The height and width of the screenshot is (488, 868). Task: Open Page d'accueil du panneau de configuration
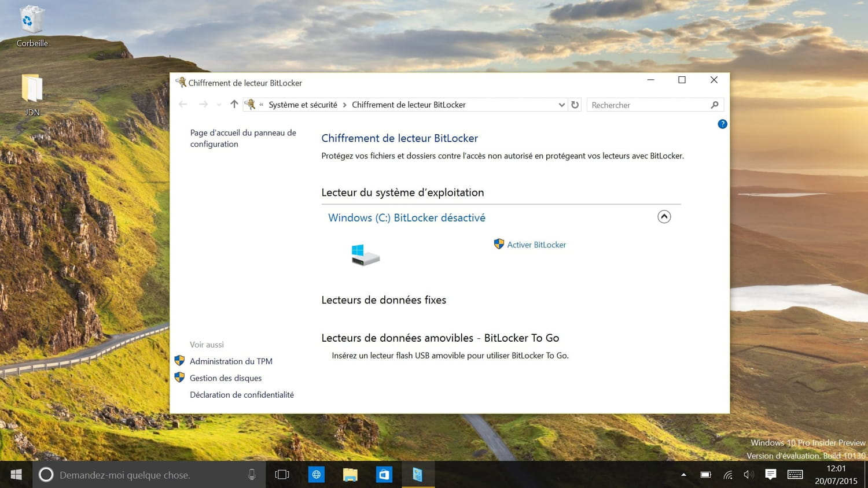point(243,138)
